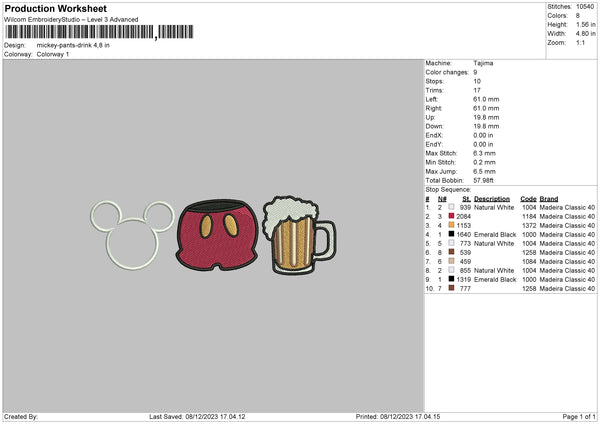
Task: Click 'Wilcom EmbroideryStudio – Level 3 Advanced' text
Action: coord(71,20)
